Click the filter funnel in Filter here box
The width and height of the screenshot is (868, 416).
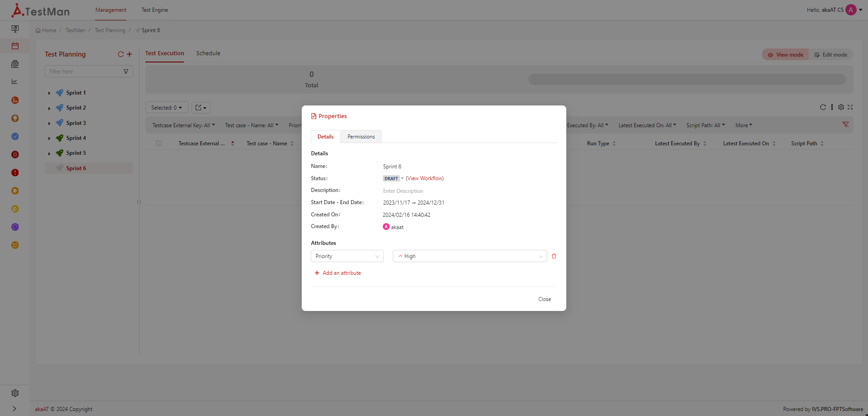(126, 72)
